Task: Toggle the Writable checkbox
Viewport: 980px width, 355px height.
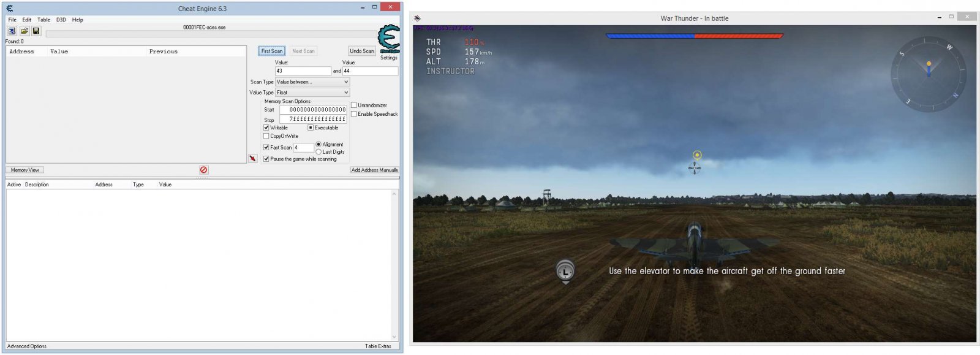Action: click(x=266, y=128)
